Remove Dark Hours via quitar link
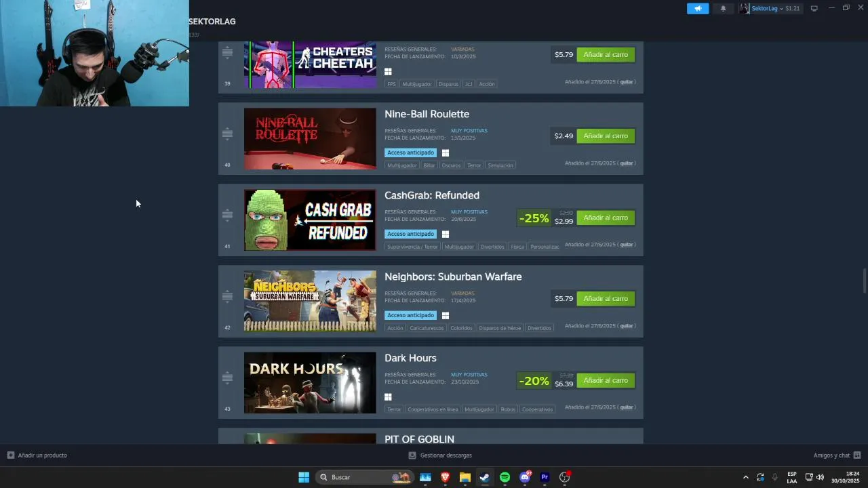This screenshot has width=868, height=488. click(x=627, y=407)
